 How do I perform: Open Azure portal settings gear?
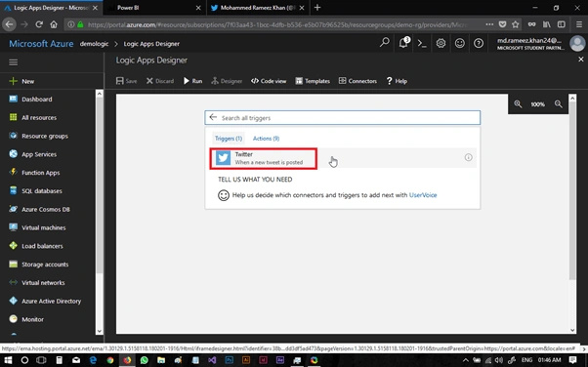[x=441, y=44]
